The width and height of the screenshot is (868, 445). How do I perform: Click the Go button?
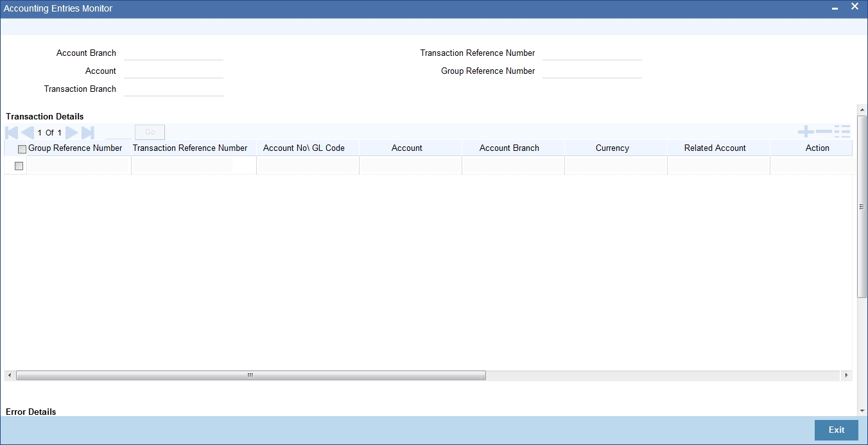point(150,132)
